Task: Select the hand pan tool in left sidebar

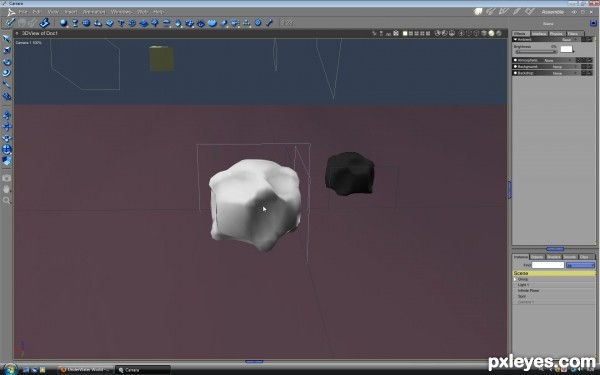Action: pos(7,189)
